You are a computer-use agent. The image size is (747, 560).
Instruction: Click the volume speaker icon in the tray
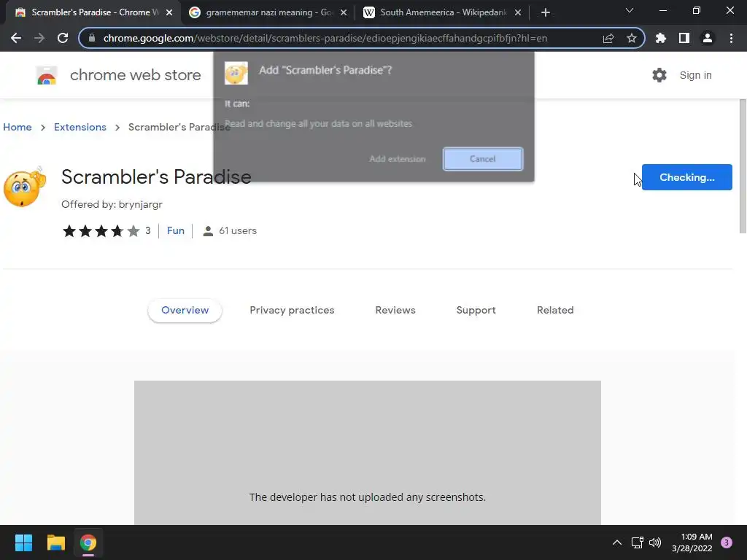pos(655,542)
